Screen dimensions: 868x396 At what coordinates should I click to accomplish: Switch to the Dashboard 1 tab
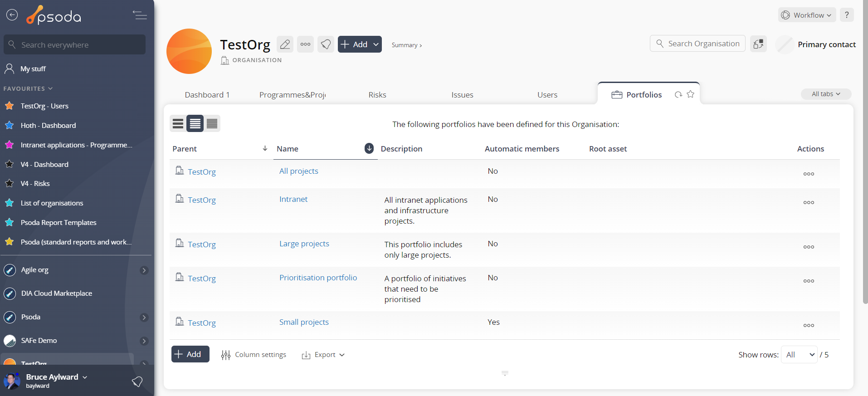pyautogui.click(x=207, y=95)
